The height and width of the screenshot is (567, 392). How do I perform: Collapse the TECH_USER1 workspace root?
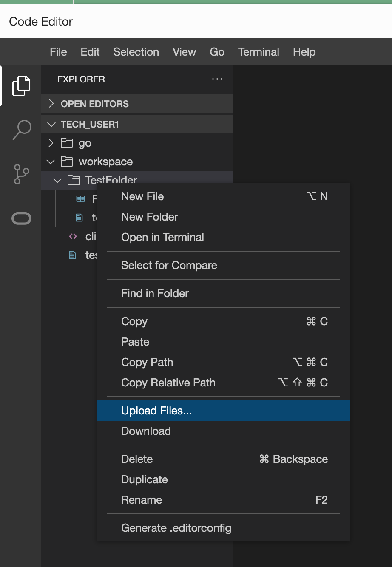pyautogui.click(x=51, y=124)
